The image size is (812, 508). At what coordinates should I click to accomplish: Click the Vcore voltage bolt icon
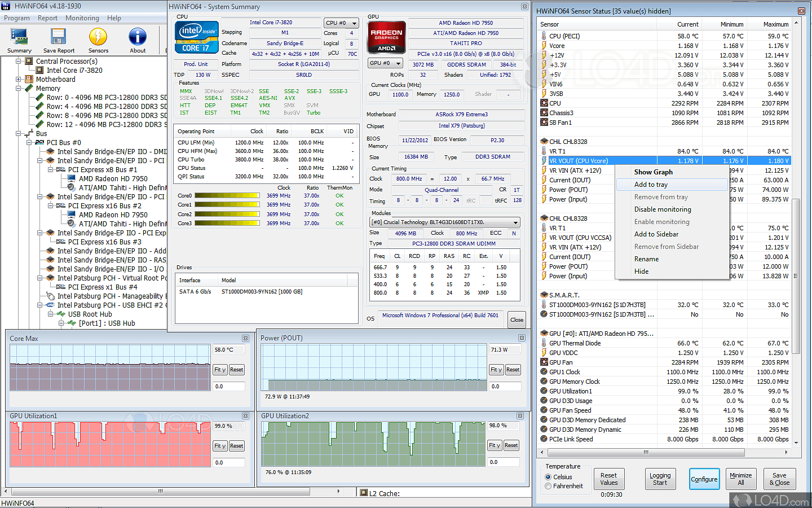544,46
